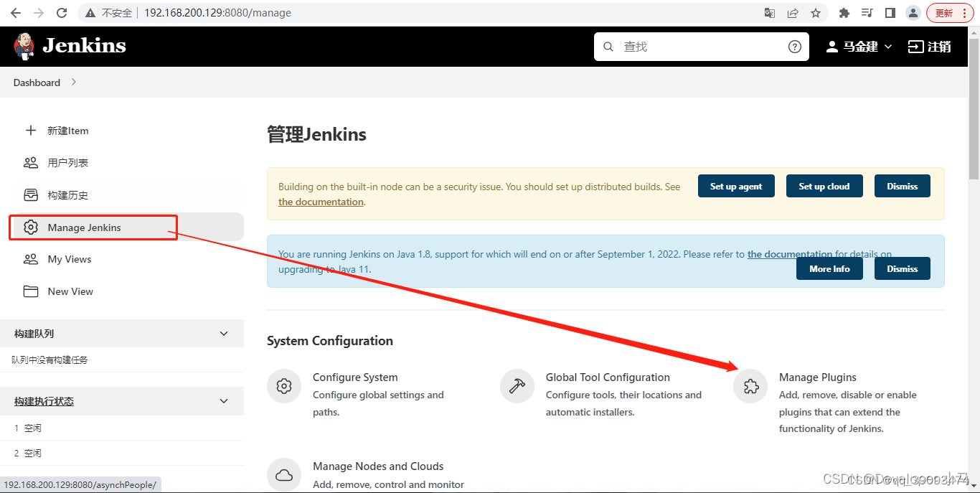Open the Configure System link
The image size is (980, 493).
coord(355,377)
